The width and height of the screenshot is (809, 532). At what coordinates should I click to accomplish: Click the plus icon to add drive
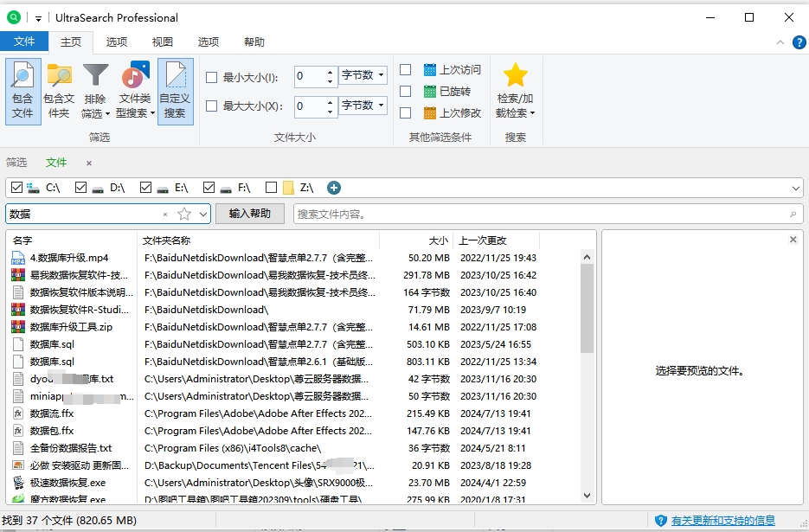334,188
